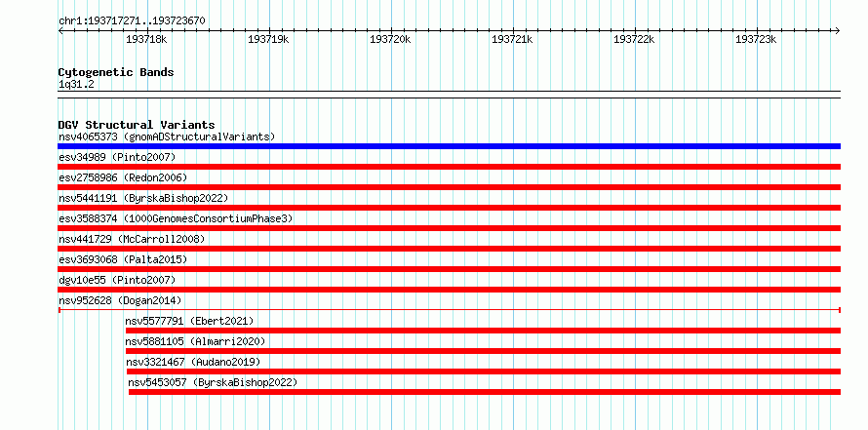Viewport: 868px width, 430px height.
Task: Open the nsv5577791 (Ebert2021) label
Action: pyautogui.click(x=189, y=321)
